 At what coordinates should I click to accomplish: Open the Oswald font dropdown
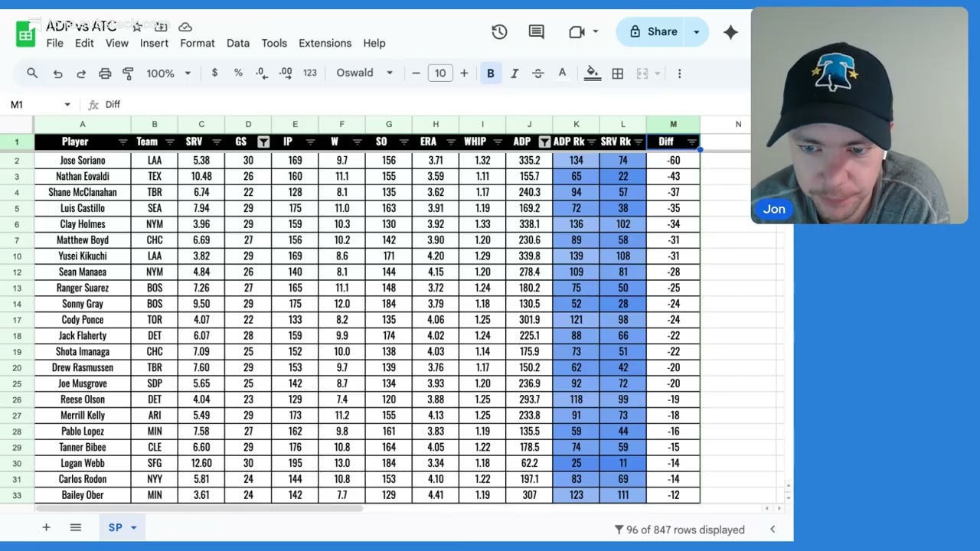coord(364,73)
